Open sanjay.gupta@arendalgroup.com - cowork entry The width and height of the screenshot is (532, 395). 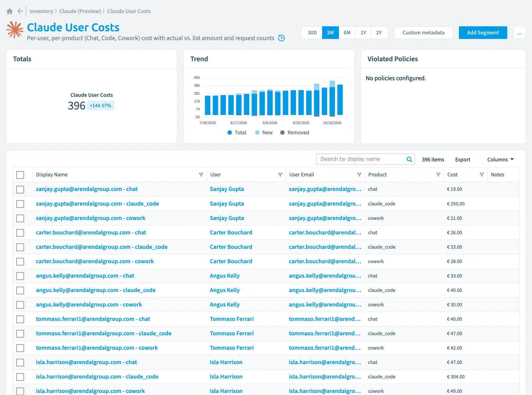[90, 218]
